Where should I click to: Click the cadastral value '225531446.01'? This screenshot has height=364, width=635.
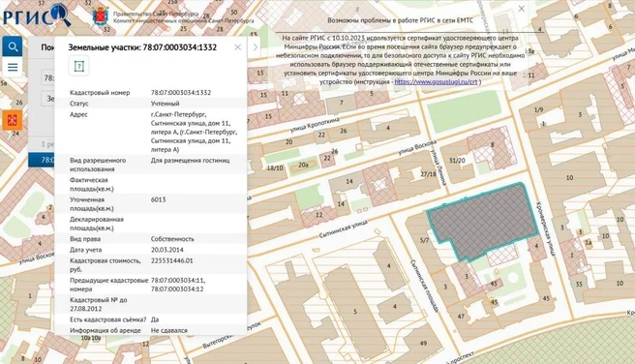click(x=172, y=260)
